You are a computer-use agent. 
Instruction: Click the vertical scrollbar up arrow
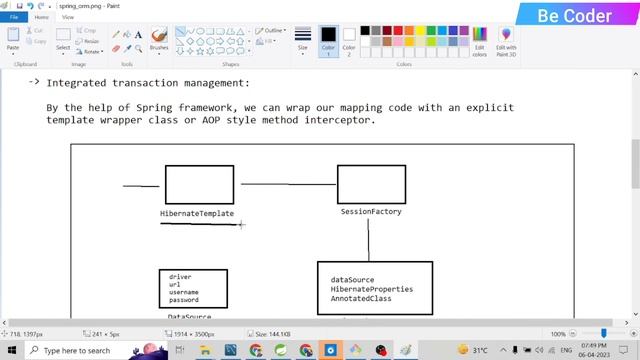pos(636,74)
